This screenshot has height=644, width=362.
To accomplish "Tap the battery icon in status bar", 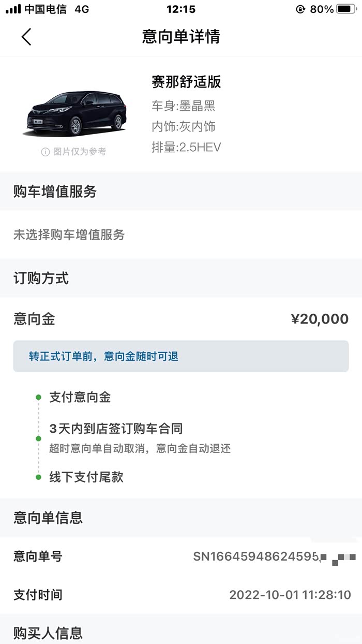I will pos(346,9).
